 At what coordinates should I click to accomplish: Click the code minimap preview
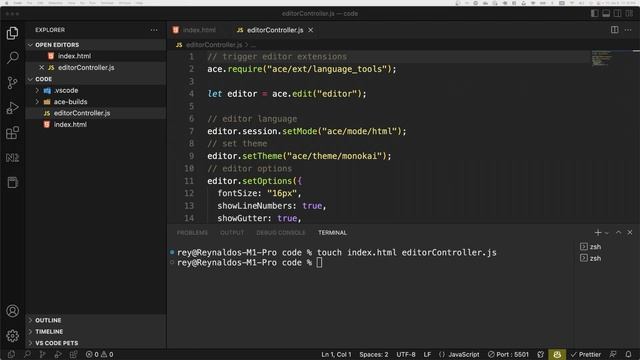pyautogui.click(x=602, y=58)
